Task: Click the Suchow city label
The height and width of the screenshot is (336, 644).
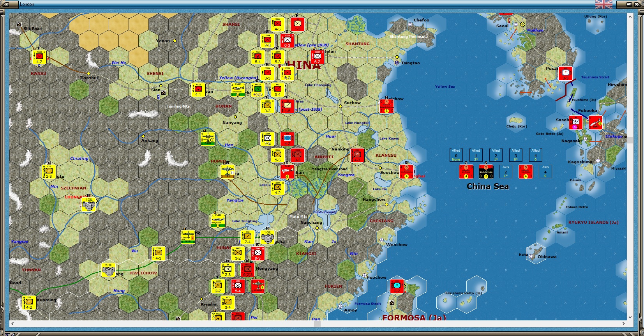Action: point(352,103)
